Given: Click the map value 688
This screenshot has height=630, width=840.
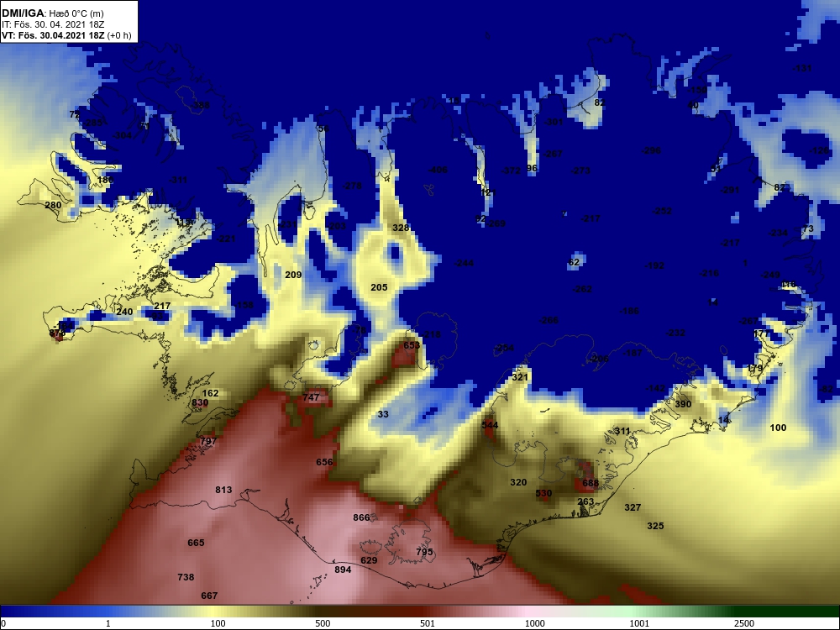Looking at the screenshot, I should (x=591, y=484).
